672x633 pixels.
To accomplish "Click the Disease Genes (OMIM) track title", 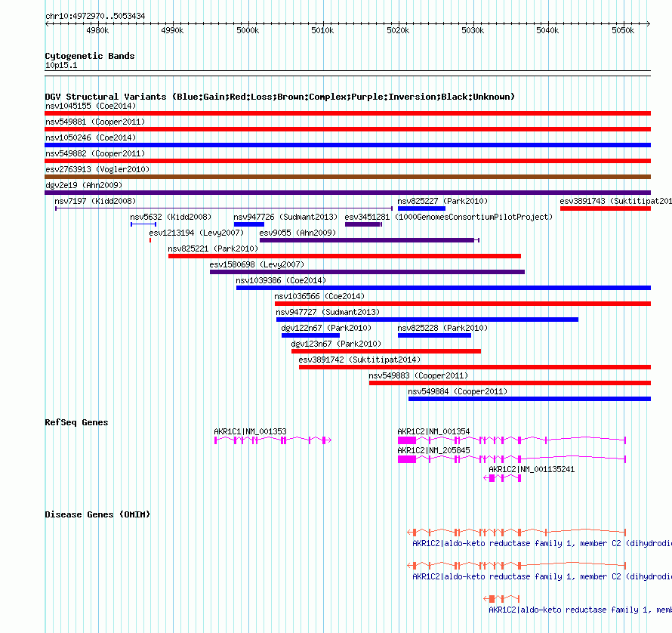I will click(97, 514).
